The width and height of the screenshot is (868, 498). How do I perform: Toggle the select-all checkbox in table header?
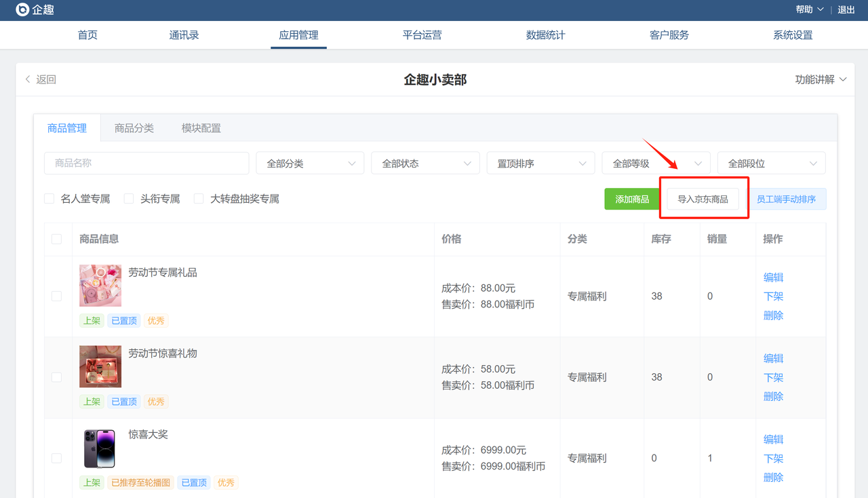coord(56,239)
